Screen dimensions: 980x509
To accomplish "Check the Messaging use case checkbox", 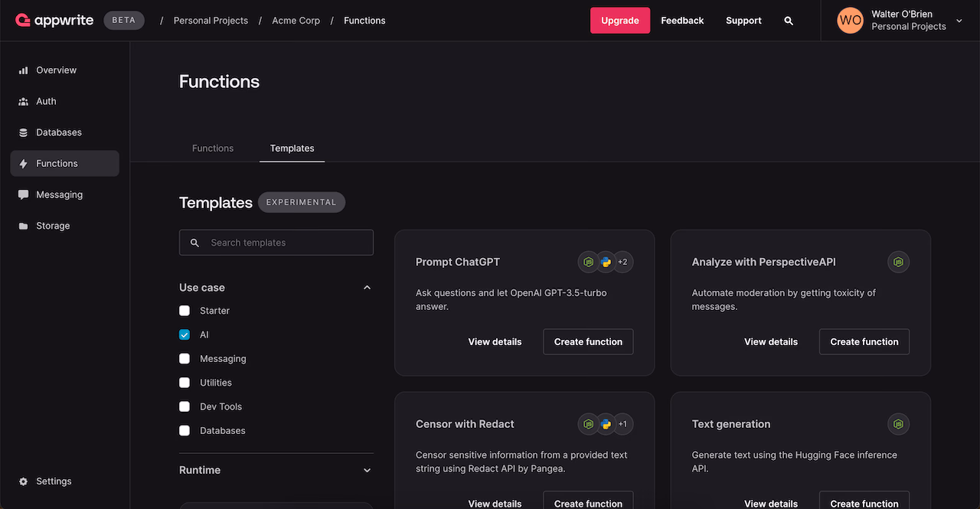I will [x=185, y=358].
